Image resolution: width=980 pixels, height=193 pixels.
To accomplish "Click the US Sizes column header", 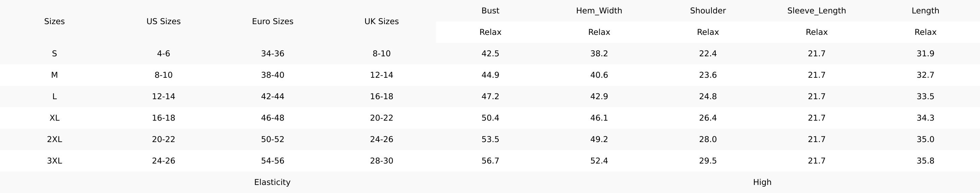I will coord(163,21).
